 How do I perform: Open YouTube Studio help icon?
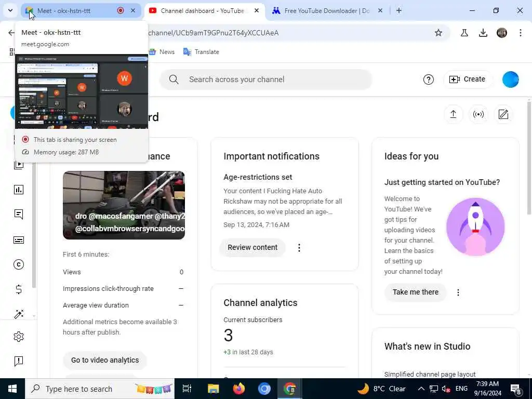pos(429,79)
